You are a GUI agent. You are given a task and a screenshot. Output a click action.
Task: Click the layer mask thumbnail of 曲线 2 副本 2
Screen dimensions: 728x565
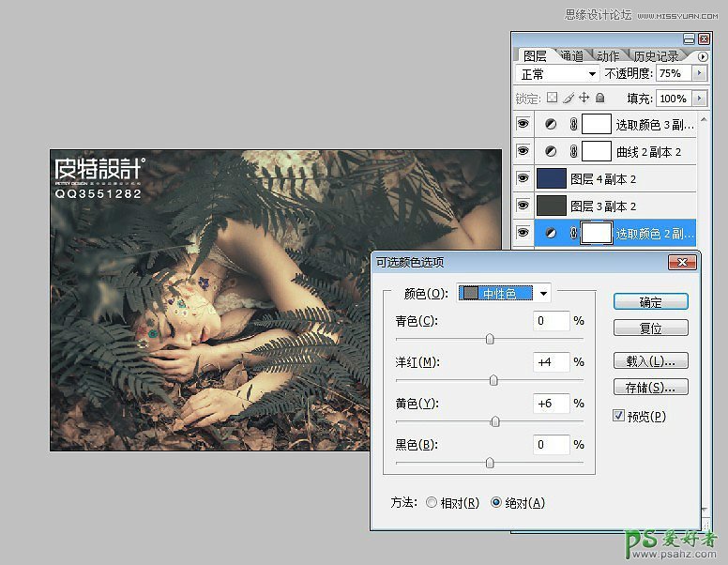click(x=596, y=151)
